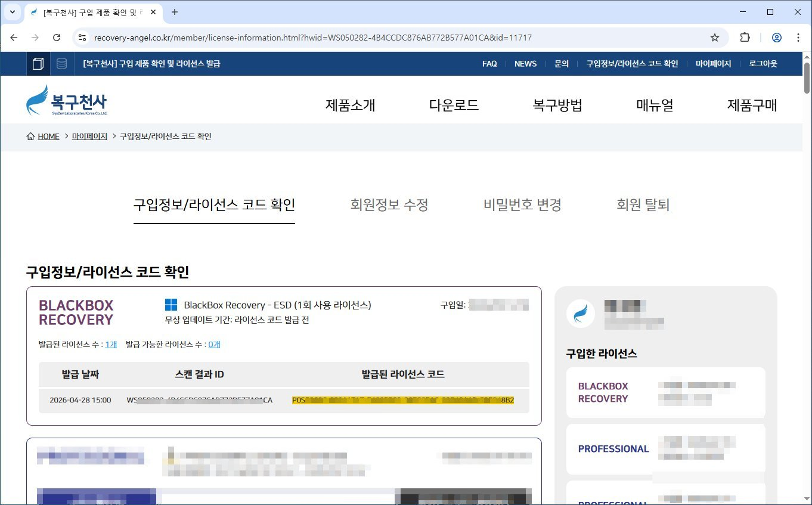Click the 발급 날짜 column header
This screenshot has height=505, width=812.
[80, 374]
